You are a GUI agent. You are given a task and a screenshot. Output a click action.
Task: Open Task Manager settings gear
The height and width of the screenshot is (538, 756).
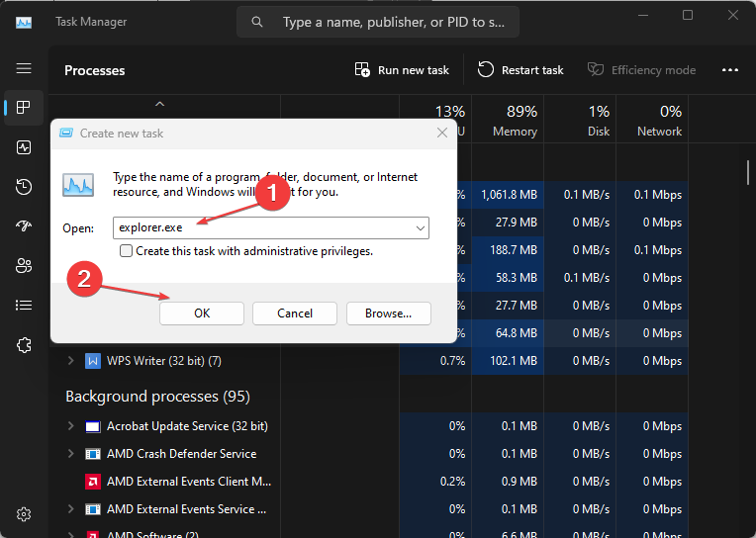[x=24, y=514]
